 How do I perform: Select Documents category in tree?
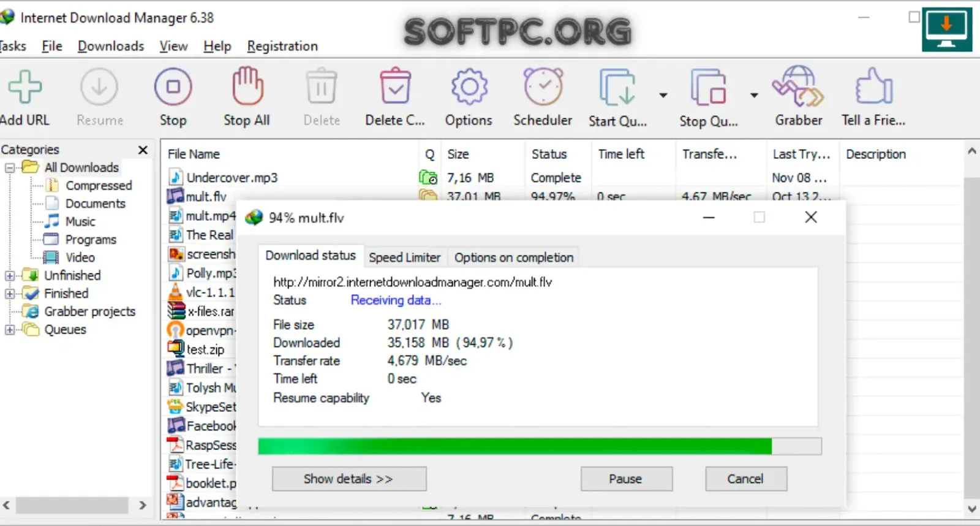95,204
